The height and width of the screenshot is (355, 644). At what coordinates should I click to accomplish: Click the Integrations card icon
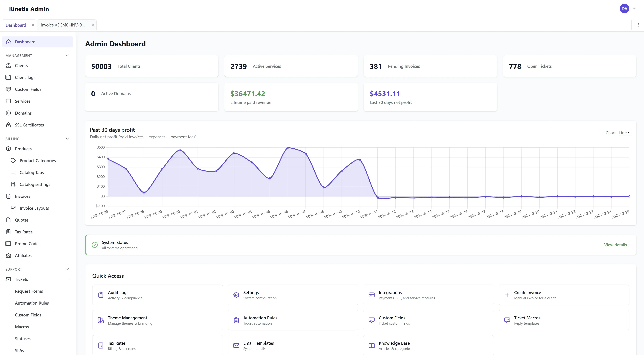pyautogui.click(x=371, y=295)
